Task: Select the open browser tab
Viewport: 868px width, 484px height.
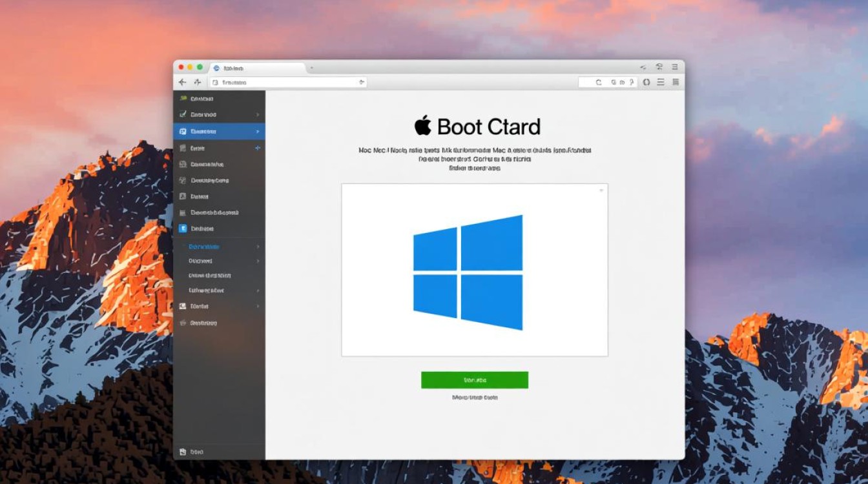Action: click(x=258, y=68)
